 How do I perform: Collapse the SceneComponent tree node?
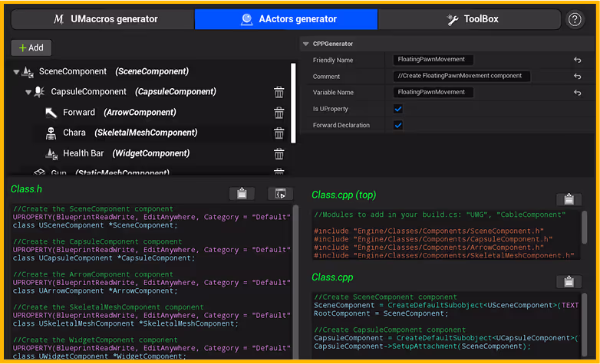coord(16,71)
